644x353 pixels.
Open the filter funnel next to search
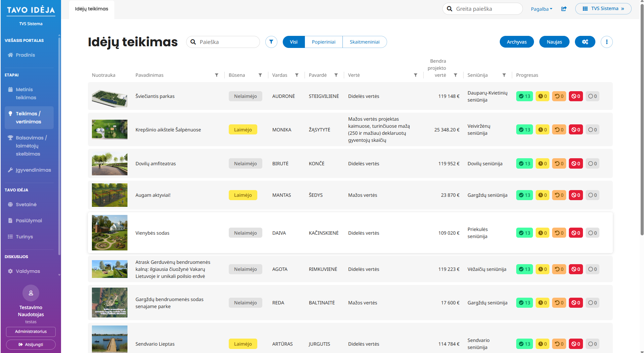271,42
